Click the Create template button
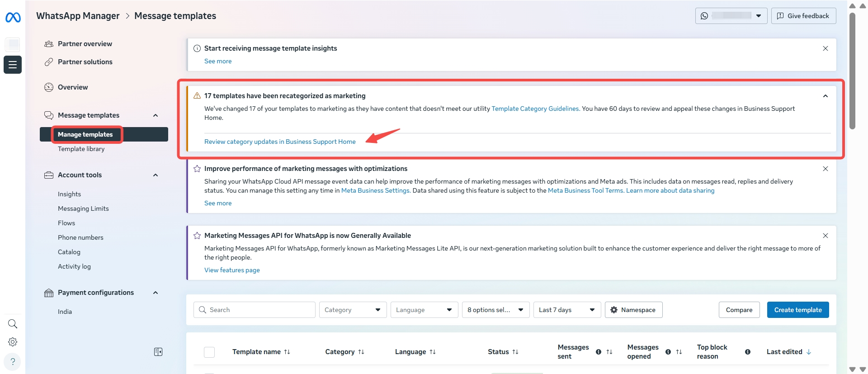Screen dimensions: 868x374 tap(797, 310)
